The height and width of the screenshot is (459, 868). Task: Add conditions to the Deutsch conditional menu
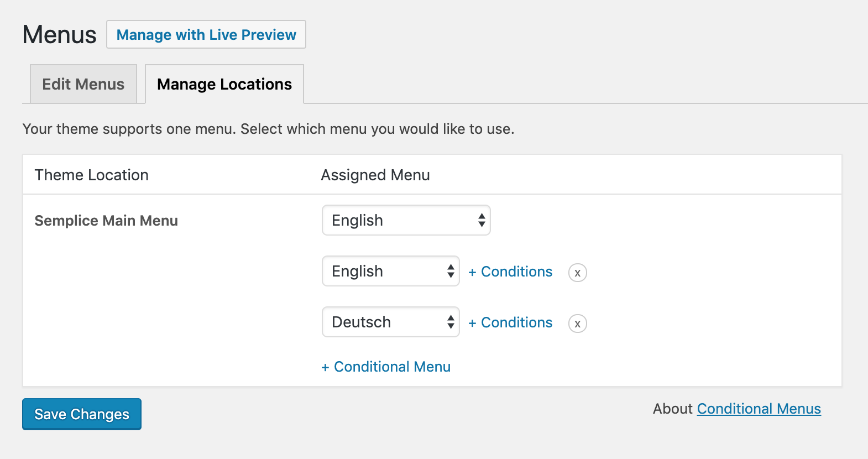coord(510,322)
